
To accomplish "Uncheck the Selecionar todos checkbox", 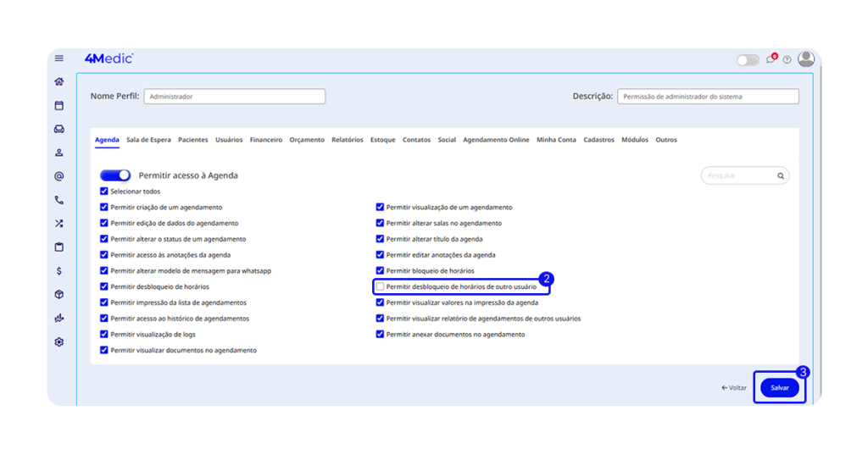I will (x=104, y=191).
